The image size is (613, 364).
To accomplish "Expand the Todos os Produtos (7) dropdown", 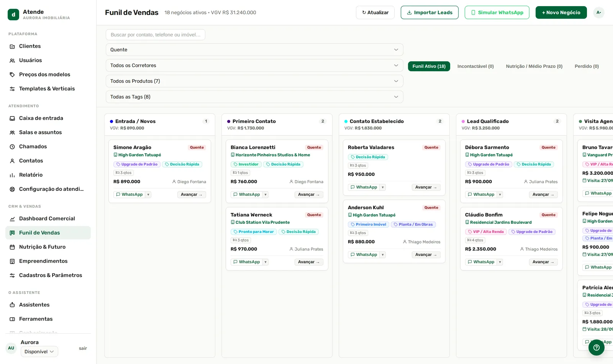I will [254, 81].
